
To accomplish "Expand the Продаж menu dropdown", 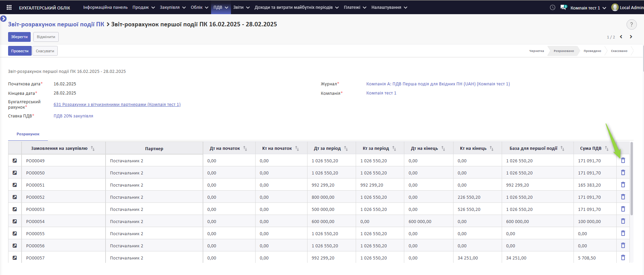I will click(143, 7).
